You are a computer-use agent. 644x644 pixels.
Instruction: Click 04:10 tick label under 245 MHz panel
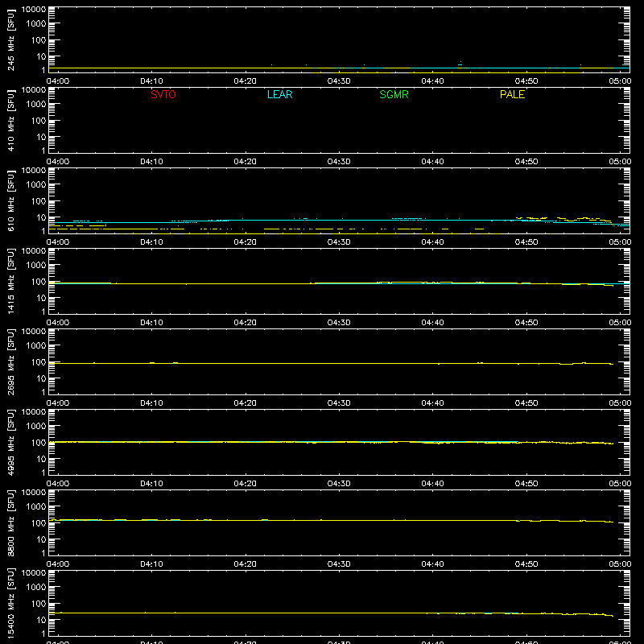tap(151, 81)
